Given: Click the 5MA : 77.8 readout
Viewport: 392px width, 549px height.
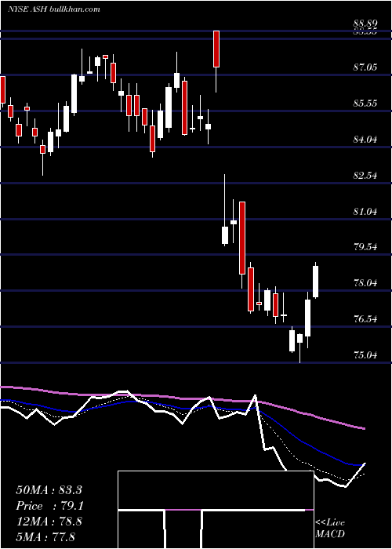Looking at the screenshot, I should [45, 536].
